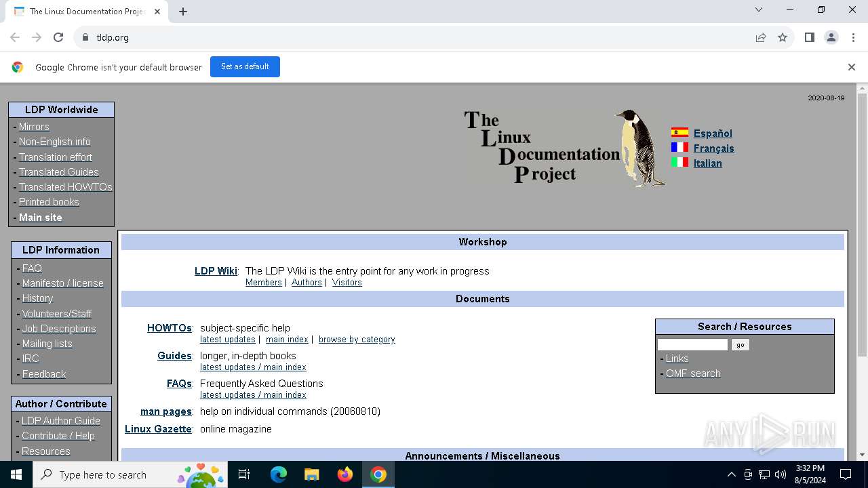Switch language to Español
868x488 pixels.
(713, 134)
